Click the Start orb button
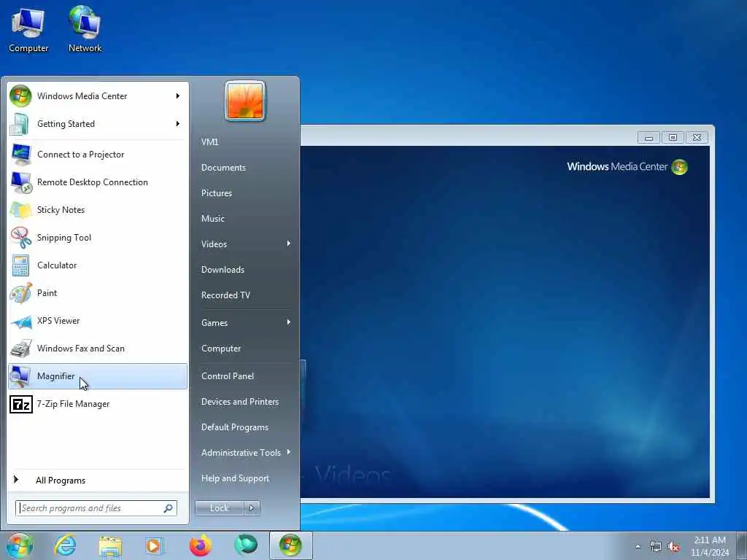The height and width of the screenshot is (560, 747). point(20,545)
